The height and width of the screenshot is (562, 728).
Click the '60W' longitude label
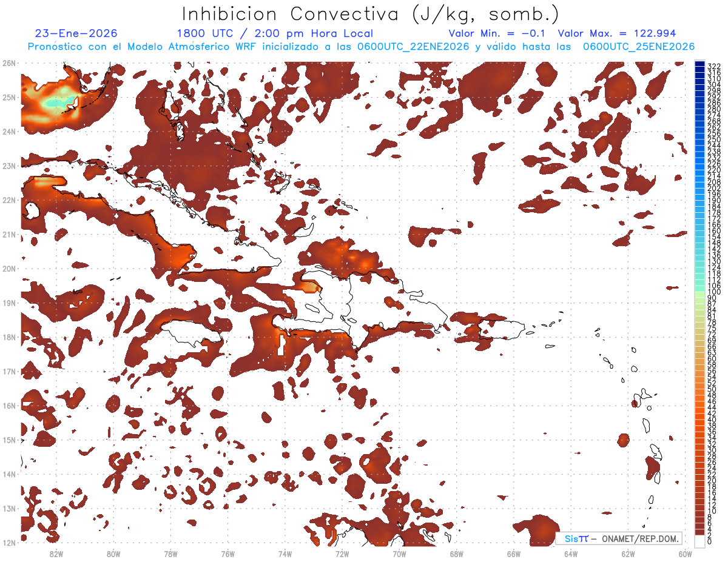pyautogui.click(x=686, y=554)
